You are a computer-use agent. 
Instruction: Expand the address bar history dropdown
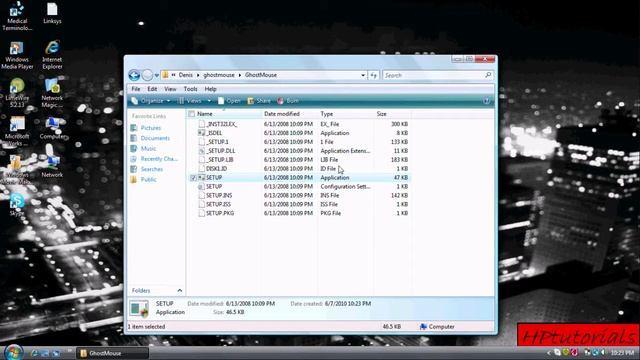tap(363, 75)
